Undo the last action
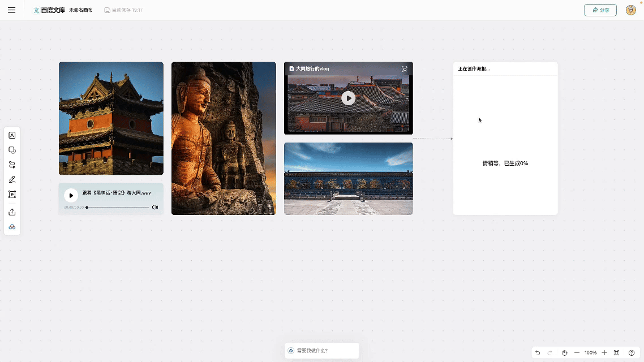This screenshot has height=362, width=644. click(538, 353)
